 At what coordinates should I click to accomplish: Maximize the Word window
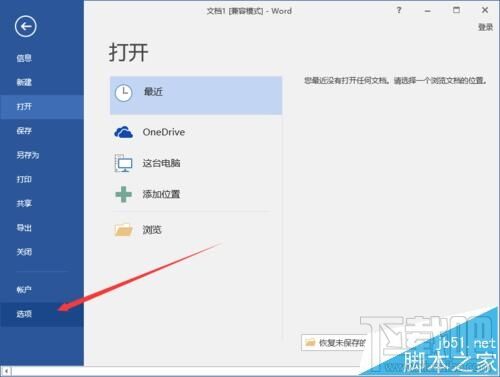tap(456, 10)
